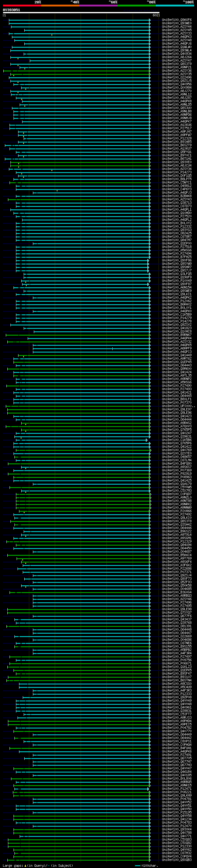Select hit label UniRef100_C4P6Y3
Screen dimensions: 197x868
click(176, 189)
